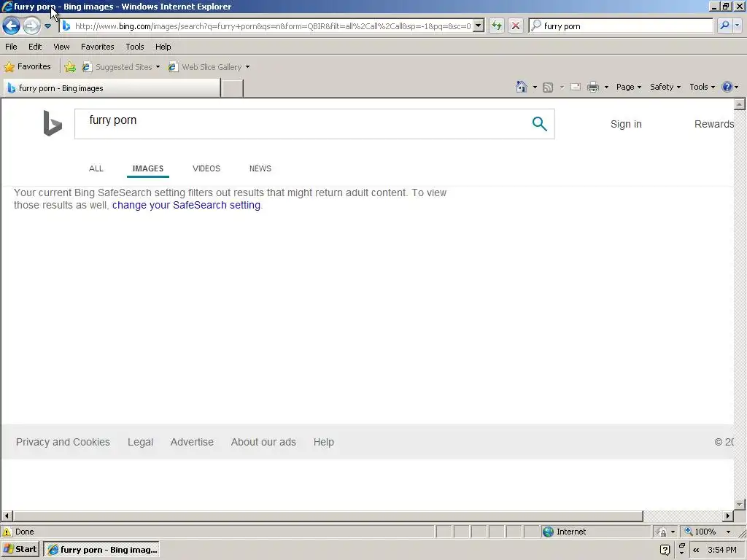Screen dimensions: 747x560
Task: Click the horizontal scrollbar right arrow
Action: pos(727,516)
